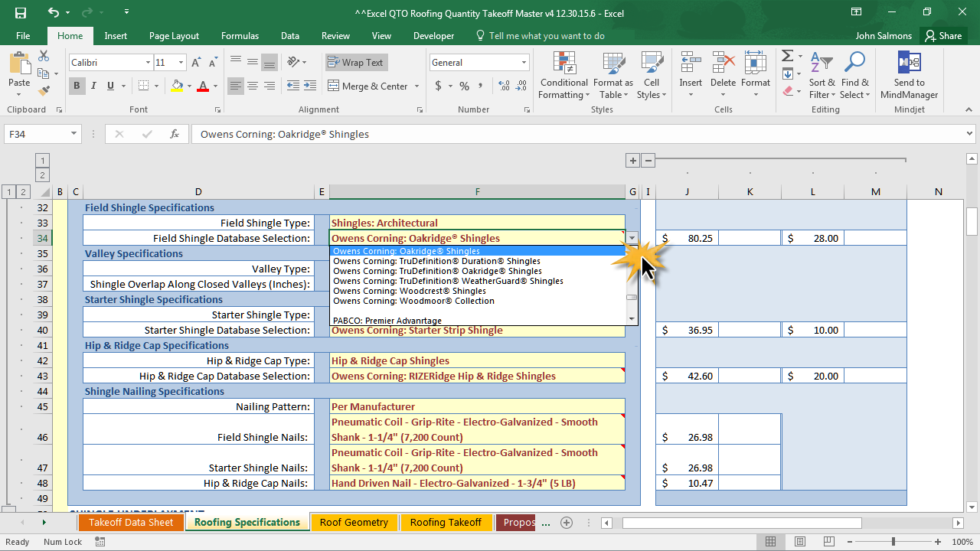This screenshot has width=980, height=551.
Task: Undo the last action
Action: pos(53,13)
